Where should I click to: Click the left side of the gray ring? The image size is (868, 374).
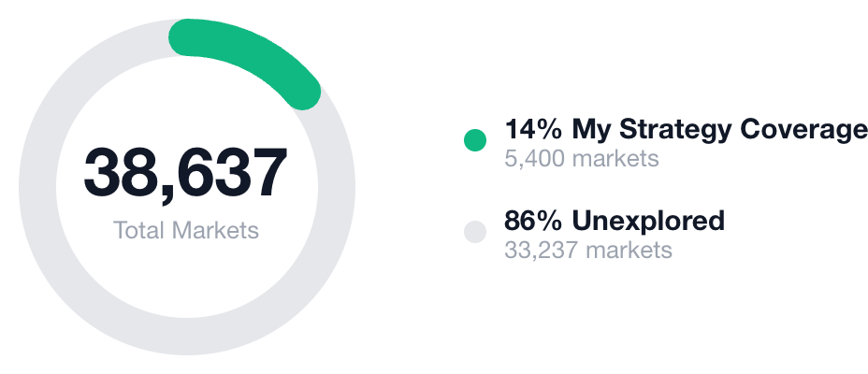(x=37, y=187)
